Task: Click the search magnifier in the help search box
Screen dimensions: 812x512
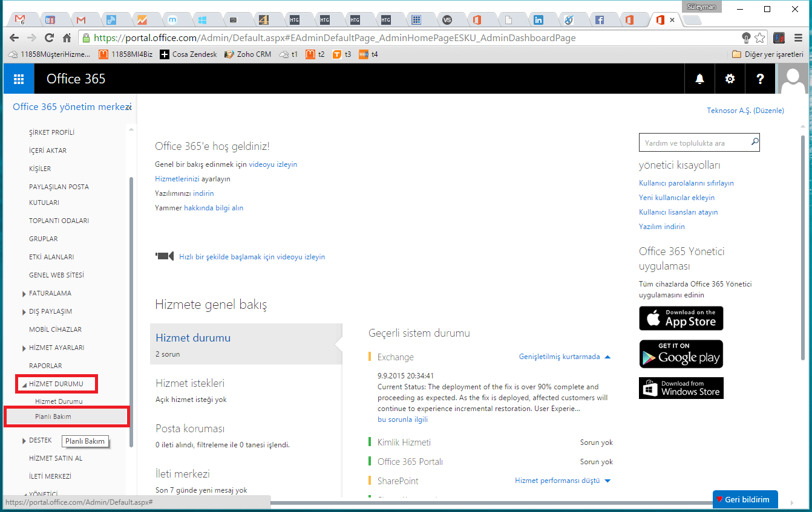Action: pos(754,142)
